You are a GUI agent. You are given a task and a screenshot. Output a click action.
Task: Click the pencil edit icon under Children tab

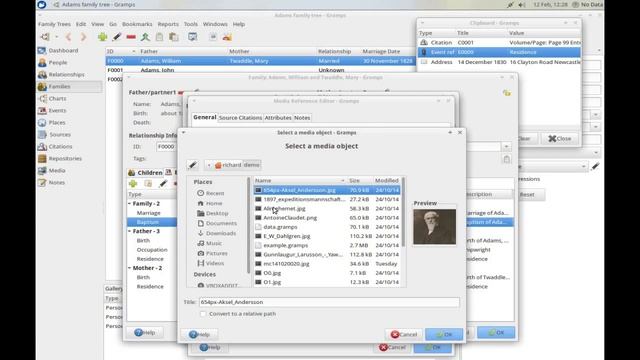coord(163,184)
